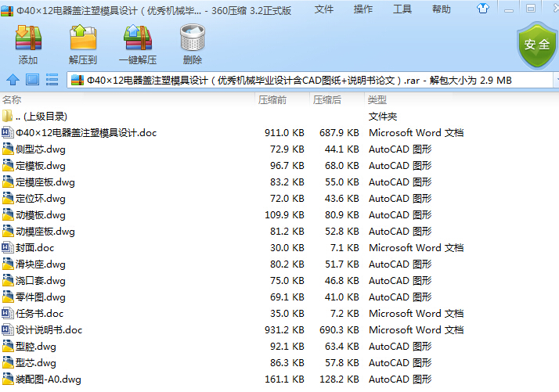
Task: Click AutoCAD icon beside 浇口套.dwg
Action: [8, 280]
